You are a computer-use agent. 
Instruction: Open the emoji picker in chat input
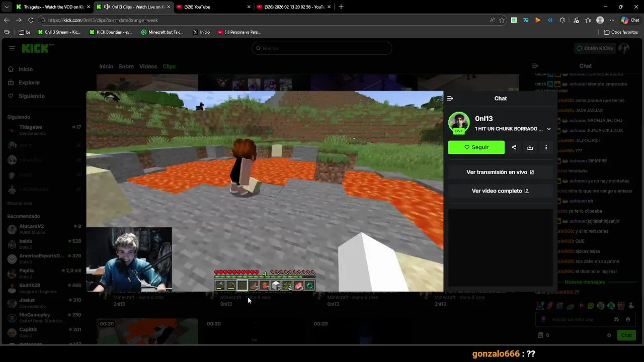(627, 319)
